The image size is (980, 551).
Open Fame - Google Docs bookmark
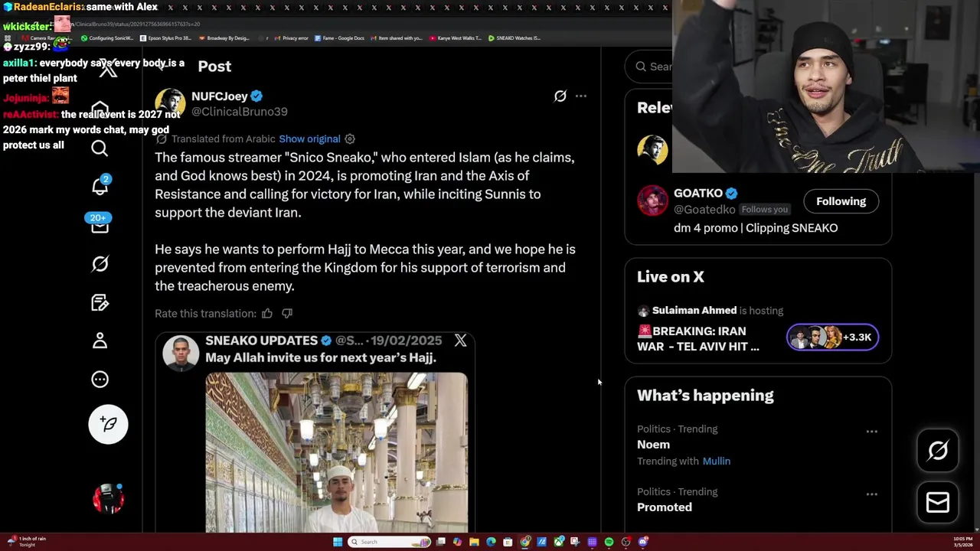339,37
